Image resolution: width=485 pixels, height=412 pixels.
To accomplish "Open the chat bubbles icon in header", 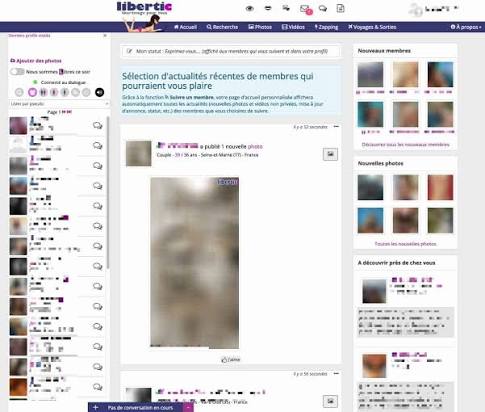I will pos(323,8).
